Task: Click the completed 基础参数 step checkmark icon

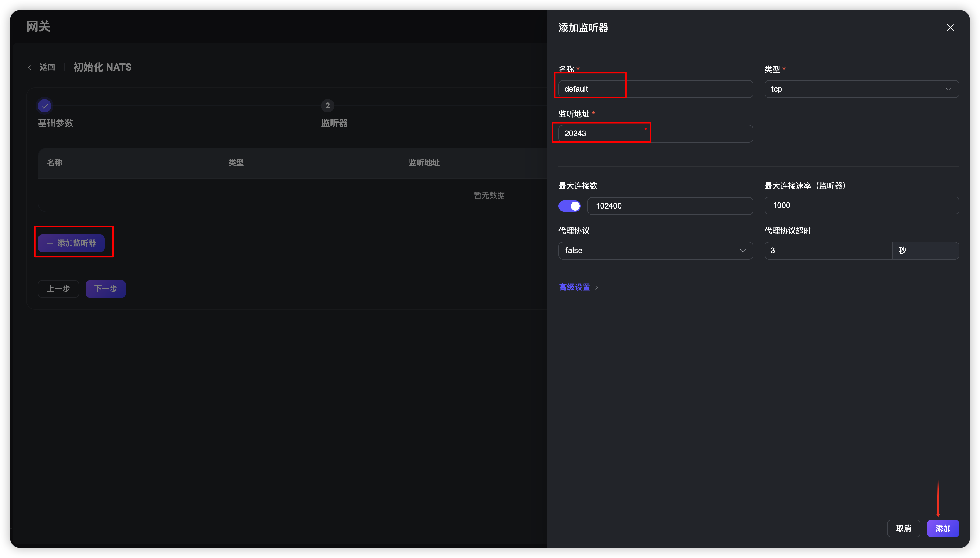Action: [x=45, y=106]
